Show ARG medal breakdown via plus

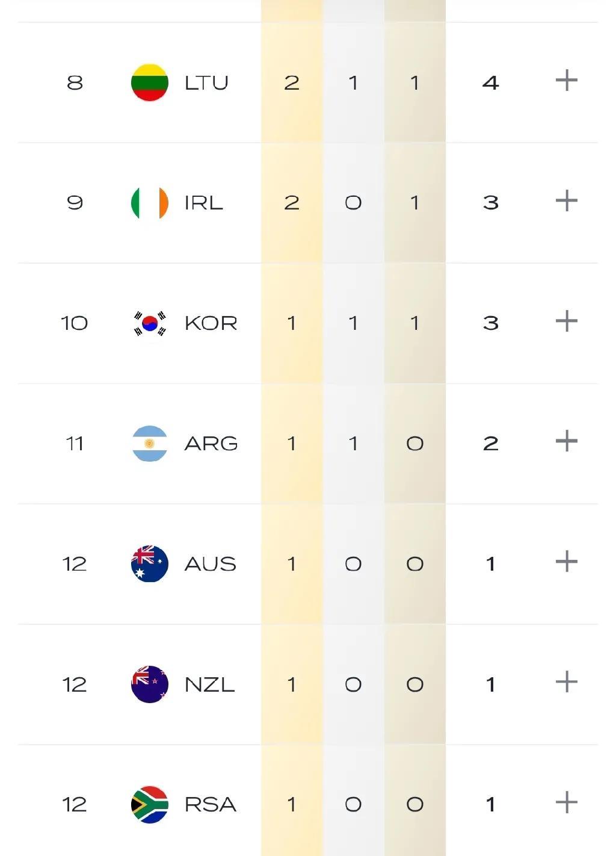[x=566, y=441]
